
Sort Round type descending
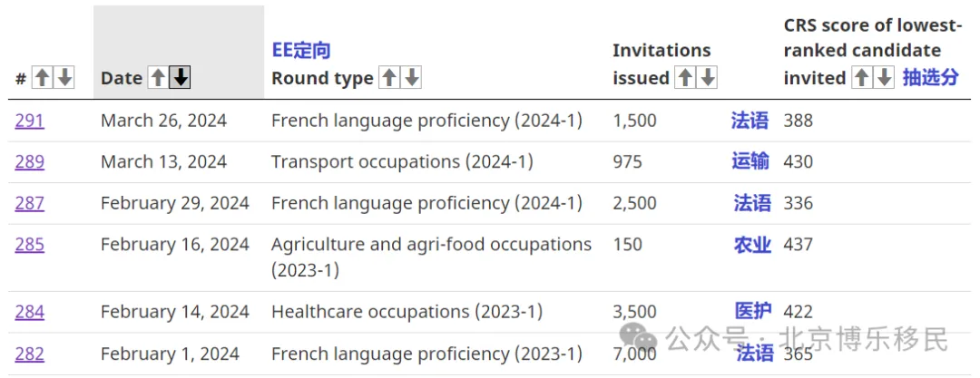(411, 78)
